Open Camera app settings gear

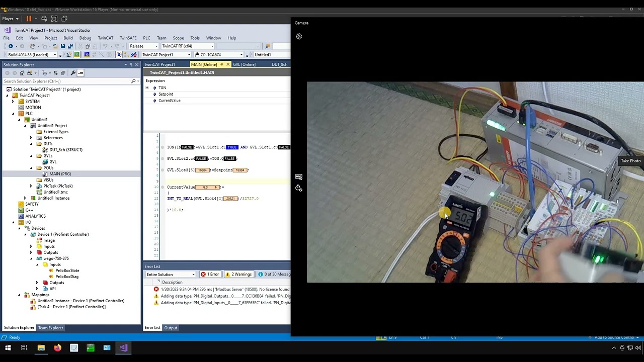[299, 36]
